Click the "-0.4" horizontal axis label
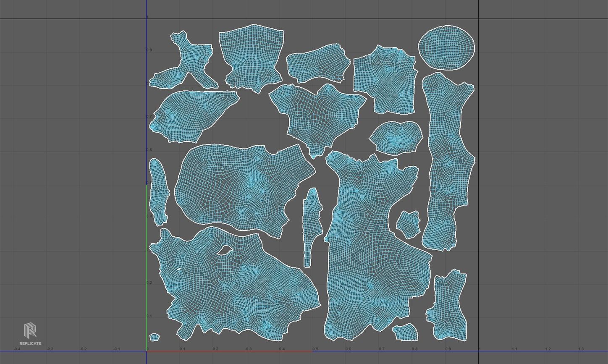Screen dimensions: 608x364 pos(17,349)
